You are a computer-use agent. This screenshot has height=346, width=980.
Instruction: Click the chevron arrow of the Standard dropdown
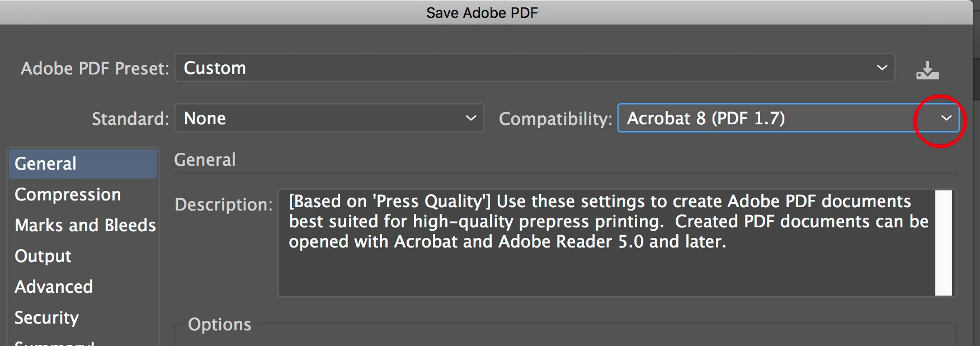[471, 119]
